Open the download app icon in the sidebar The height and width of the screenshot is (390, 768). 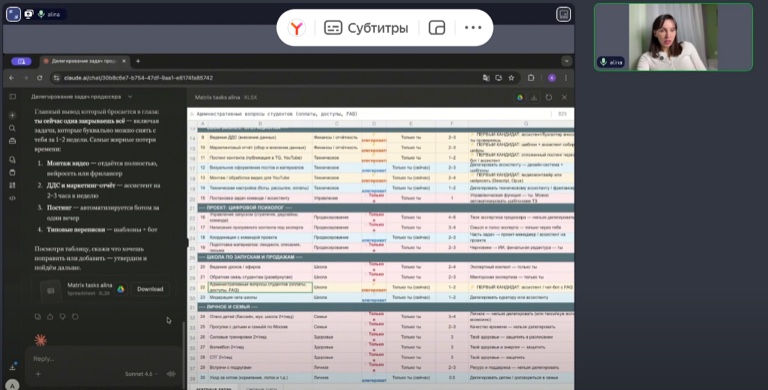[12, 366]
